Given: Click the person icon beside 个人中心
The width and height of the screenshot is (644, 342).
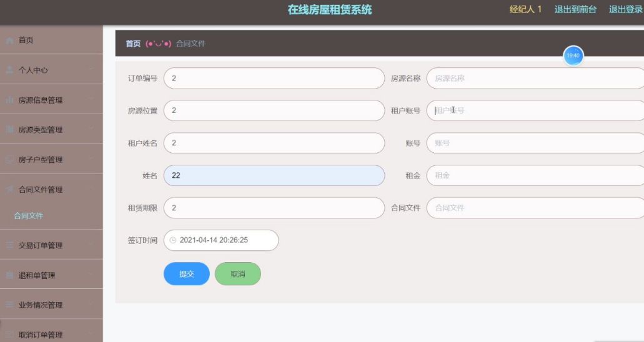Looking at the screenshot, I should pyautogui.click(x=9, y=70).
